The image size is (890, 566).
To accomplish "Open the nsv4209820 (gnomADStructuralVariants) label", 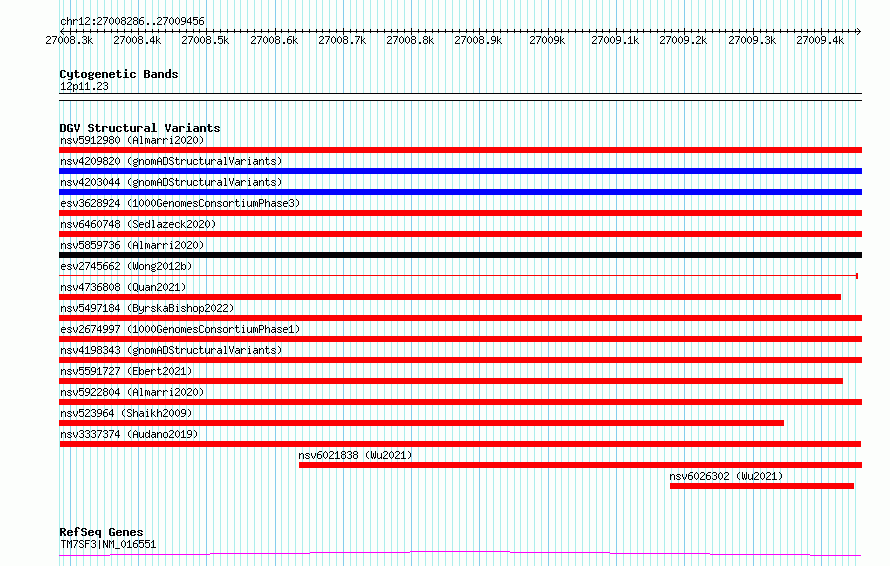I will 171,161.
